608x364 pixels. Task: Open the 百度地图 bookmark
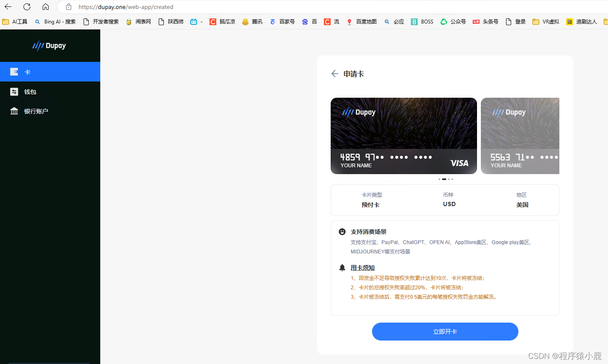[361, 21]
